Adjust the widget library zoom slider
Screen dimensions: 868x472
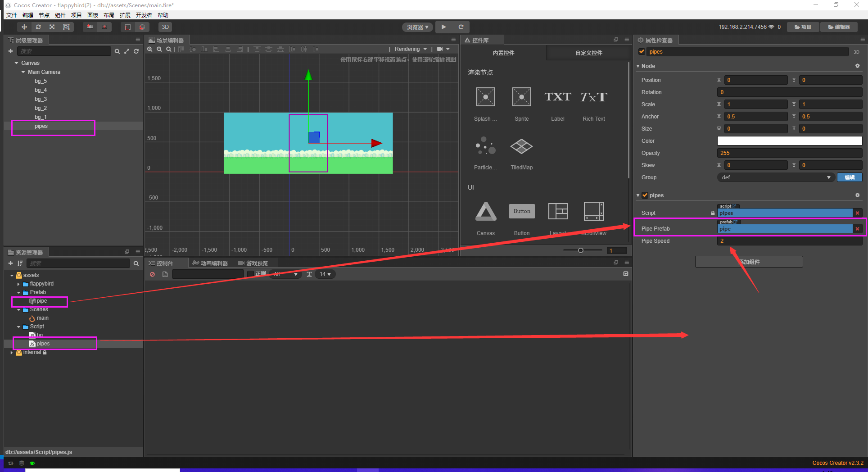click(581, 250)
